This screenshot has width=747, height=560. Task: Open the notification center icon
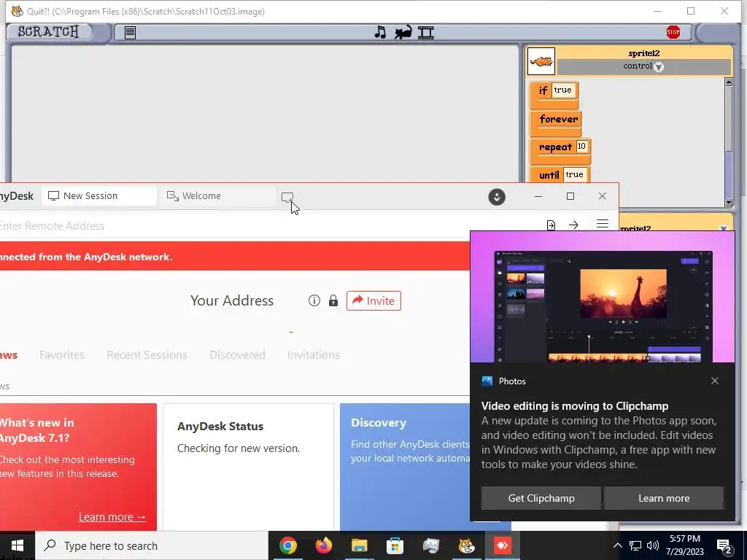tap(724, 547)
